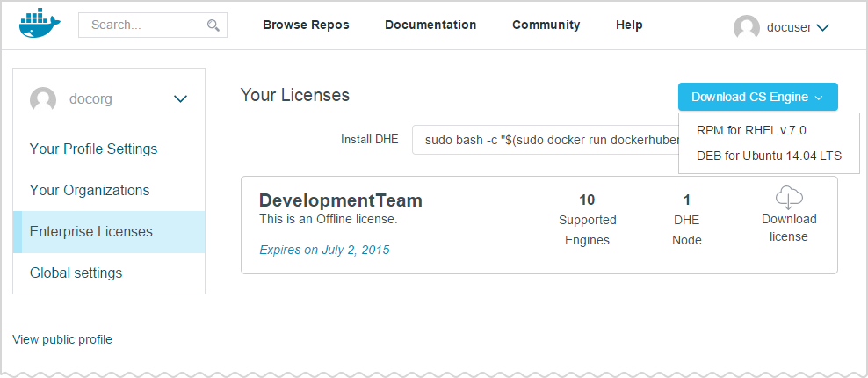
Task: Open the Community page
Action: coord(546,25)
